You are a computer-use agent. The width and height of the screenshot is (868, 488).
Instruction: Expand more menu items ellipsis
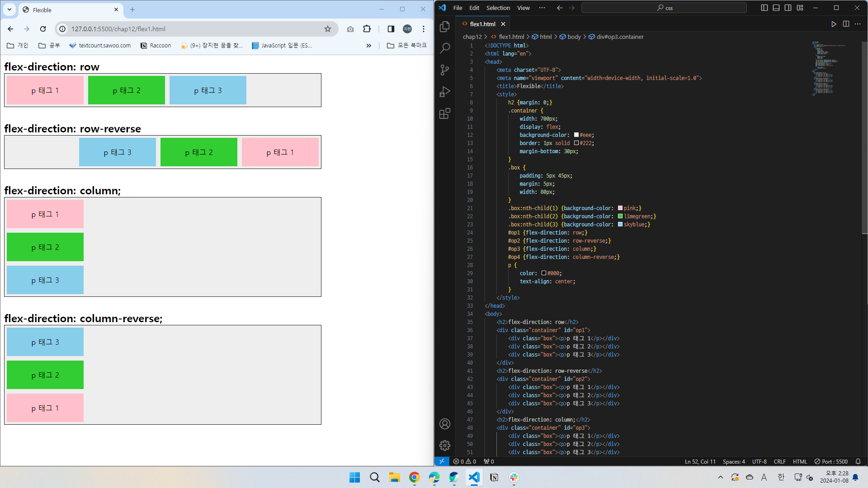(x=542, y=8)
